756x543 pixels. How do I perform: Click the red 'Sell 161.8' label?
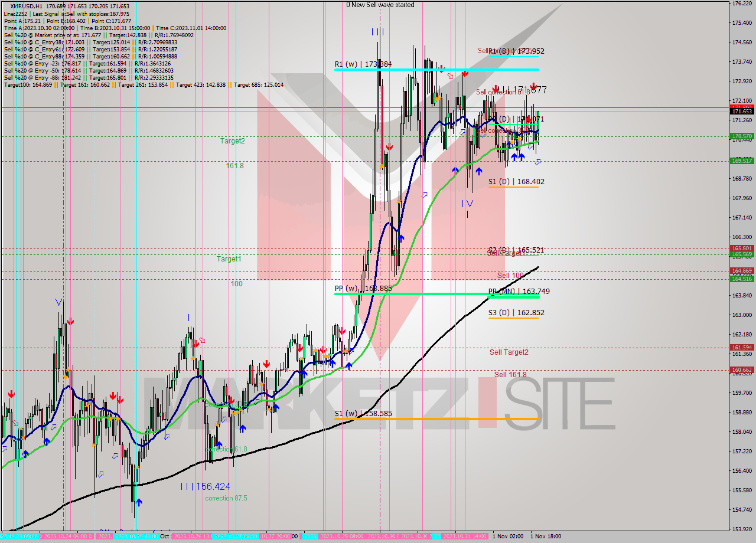[510, 375]
